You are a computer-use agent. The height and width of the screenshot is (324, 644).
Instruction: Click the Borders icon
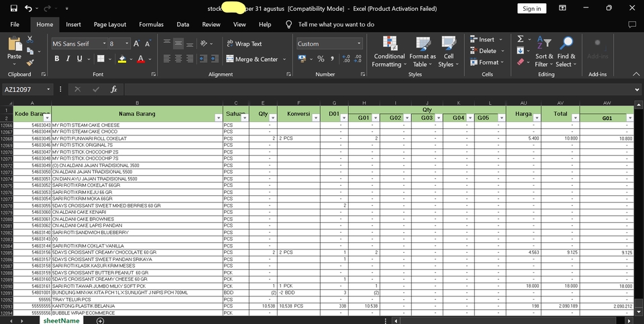tap(101, 59)
